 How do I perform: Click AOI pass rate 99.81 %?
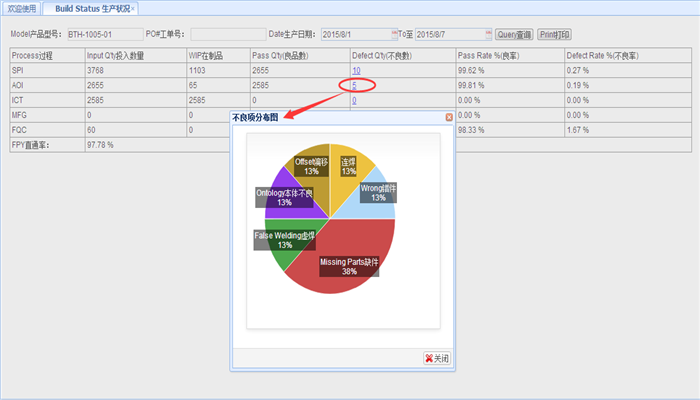[x=471, y=85]
